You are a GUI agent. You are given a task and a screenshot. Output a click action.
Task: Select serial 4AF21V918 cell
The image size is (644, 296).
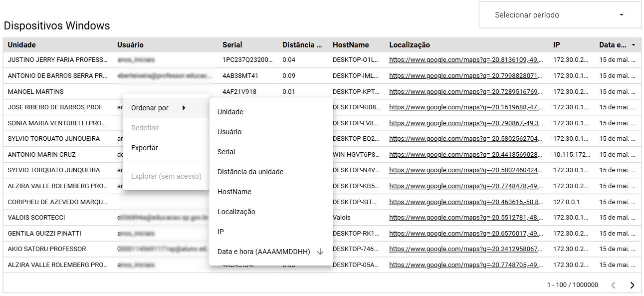tap(239, 92)
